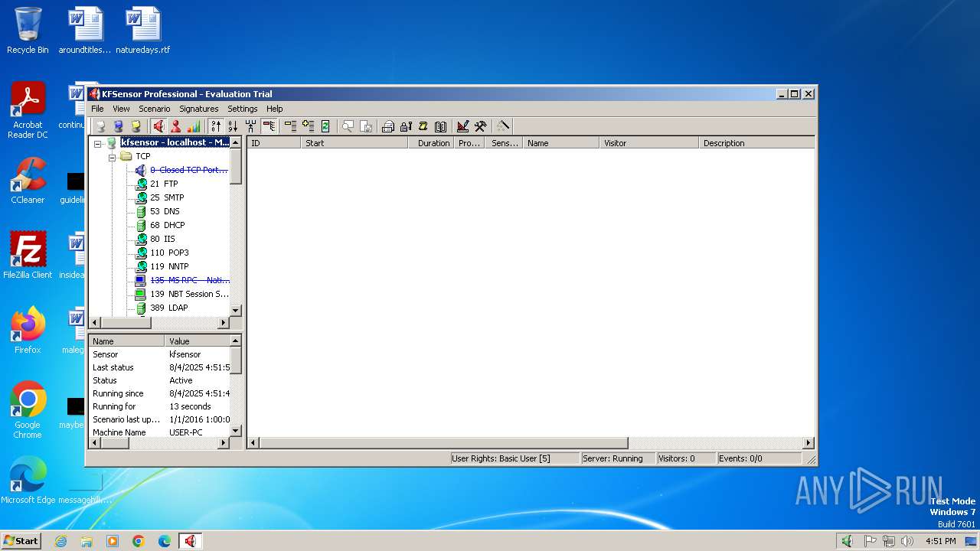Click the User Rights: Basic User status entry
The width and height of the screenshot is (980, 551).
[514, 458]
